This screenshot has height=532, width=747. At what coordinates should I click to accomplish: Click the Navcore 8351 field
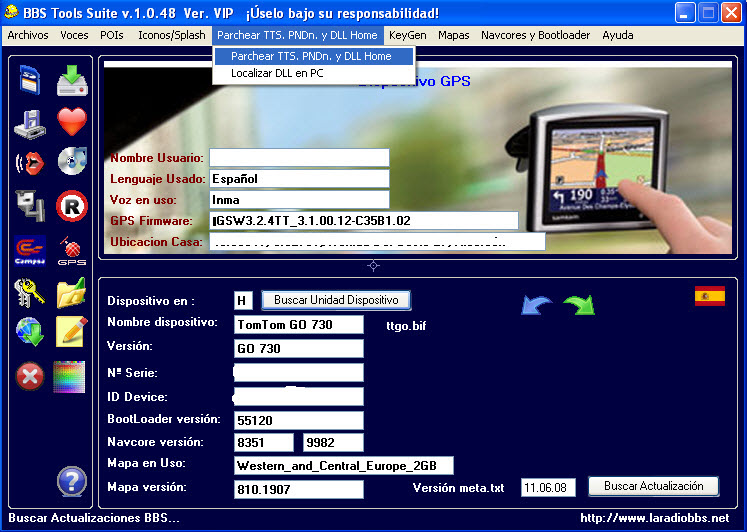pyautogui.click(x=264, y=442)
